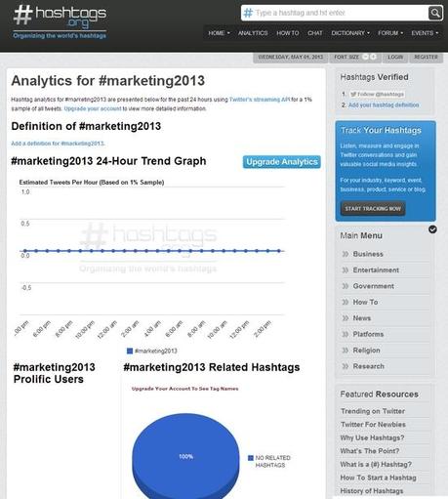
Task: Open the HOME dropdown menu
Action: [x=219, y=33]
